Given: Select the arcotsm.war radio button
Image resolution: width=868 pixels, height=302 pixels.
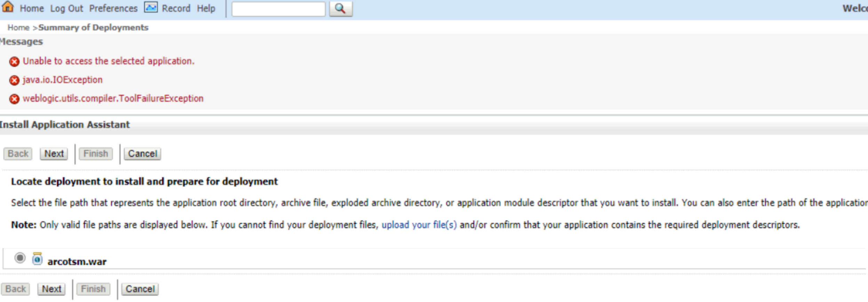Looking at the screenshot, I should 20,258.
